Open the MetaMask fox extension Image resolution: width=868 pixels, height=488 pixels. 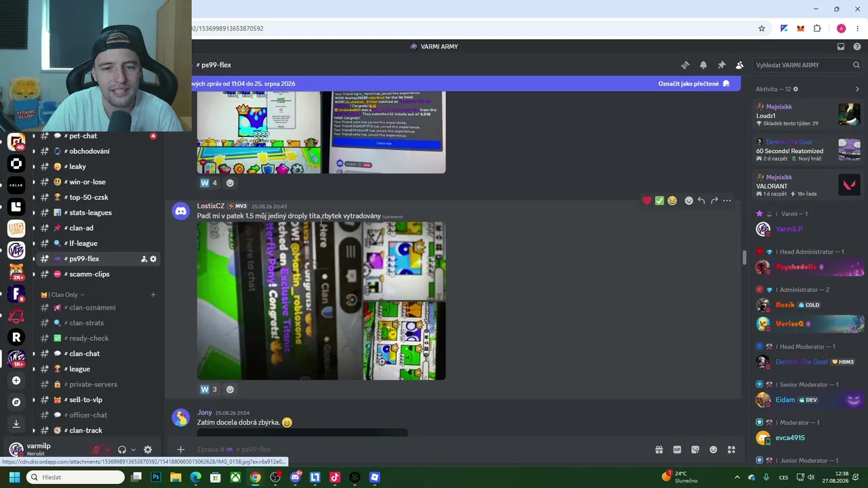[x=801, y=28]
